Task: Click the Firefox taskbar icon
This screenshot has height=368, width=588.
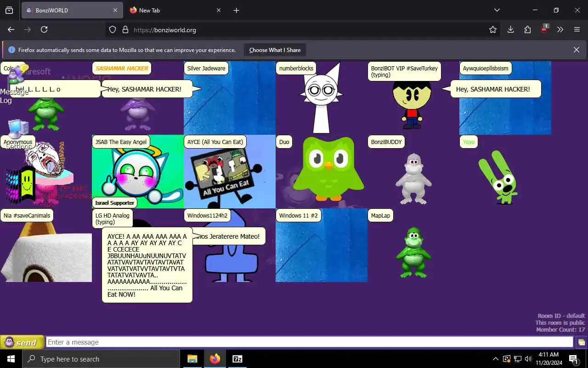Action: coord(215,359)
